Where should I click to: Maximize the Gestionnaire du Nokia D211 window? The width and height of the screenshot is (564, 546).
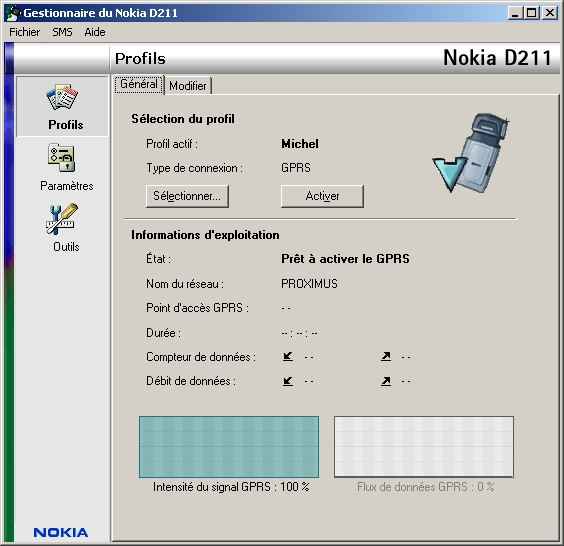[532, 13]
